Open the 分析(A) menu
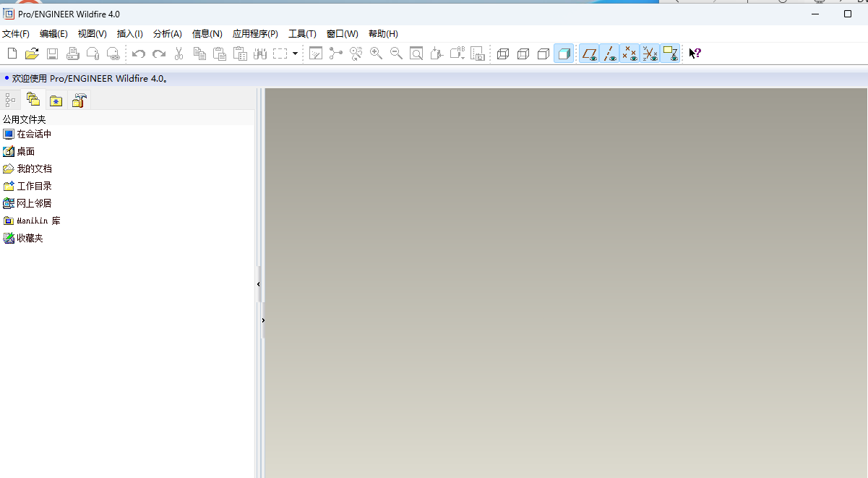This screenshot has width=868, height=478. point(168,34)
